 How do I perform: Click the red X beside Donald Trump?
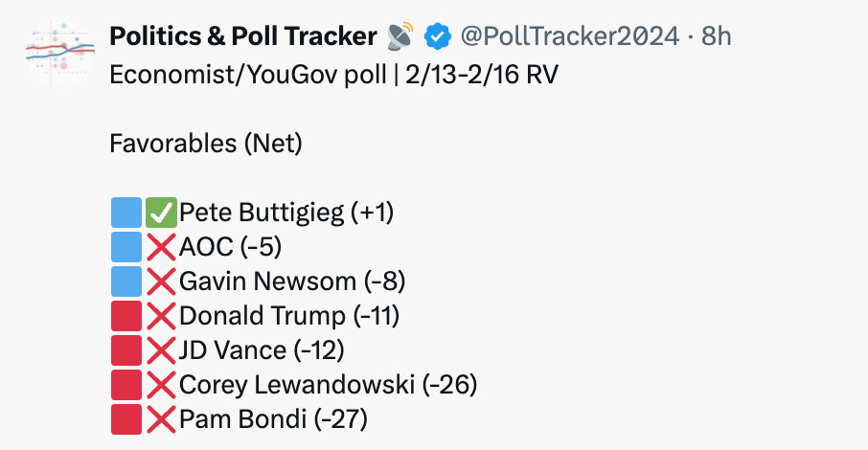pyautogui.click(x=161, y=316)
